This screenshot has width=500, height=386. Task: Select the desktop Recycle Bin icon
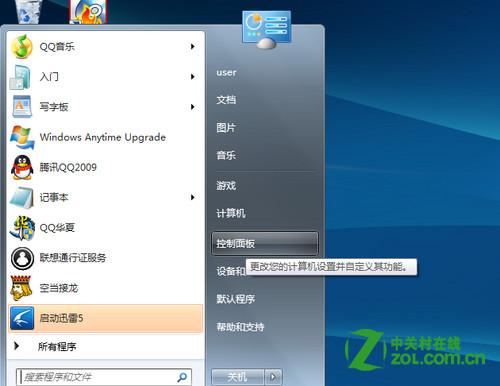(30, 12)
